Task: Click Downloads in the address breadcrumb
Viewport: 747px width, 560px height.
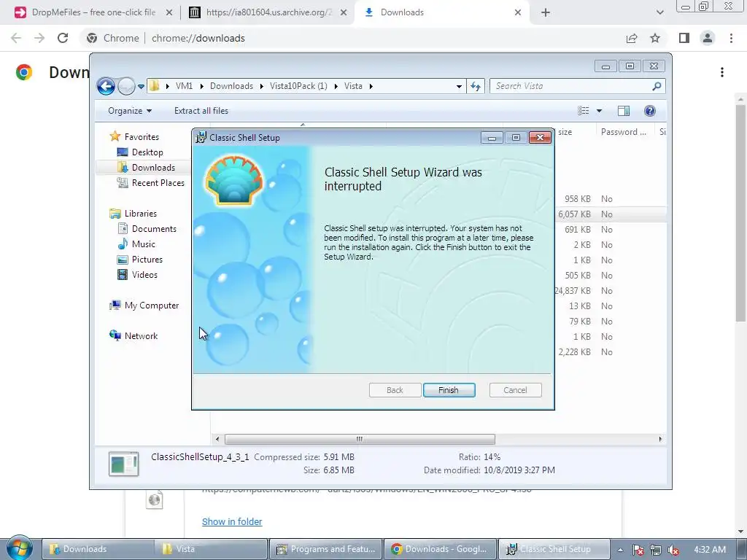Action: (231, 86)
